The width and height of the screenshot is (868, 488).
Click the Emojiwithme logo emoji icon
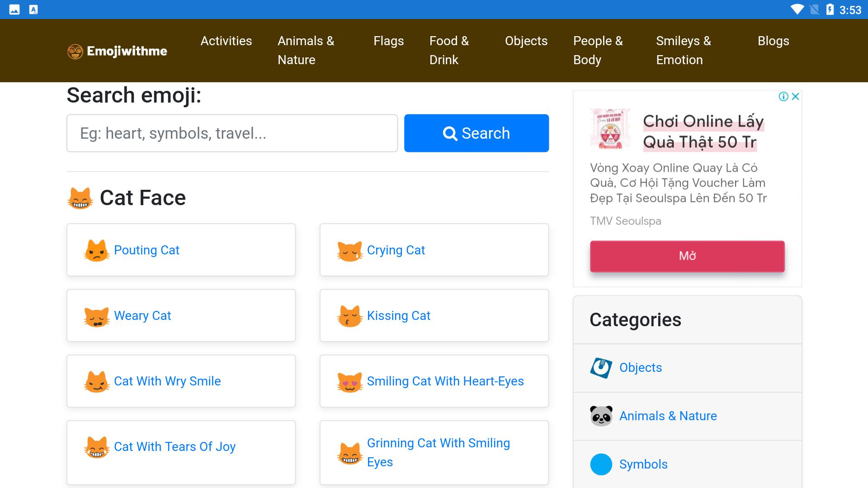tap(75, 52)
